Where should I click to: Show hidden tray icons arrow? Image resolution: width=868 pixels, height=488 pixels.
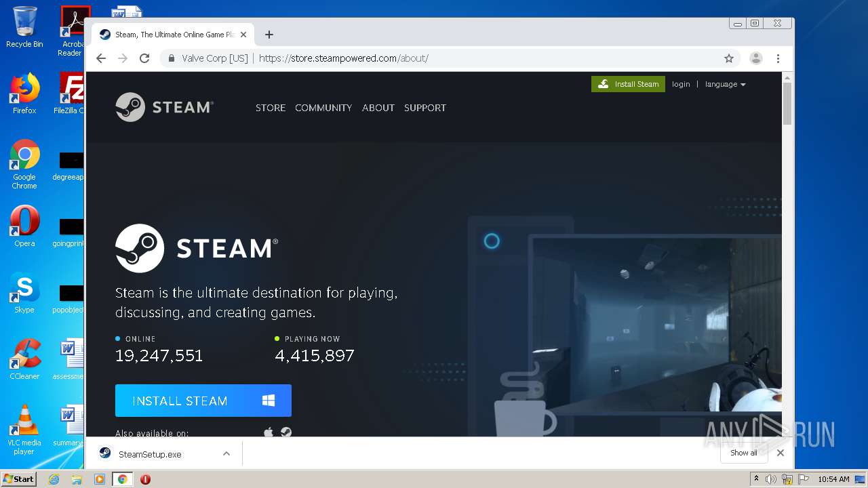[x=756, y=479]
